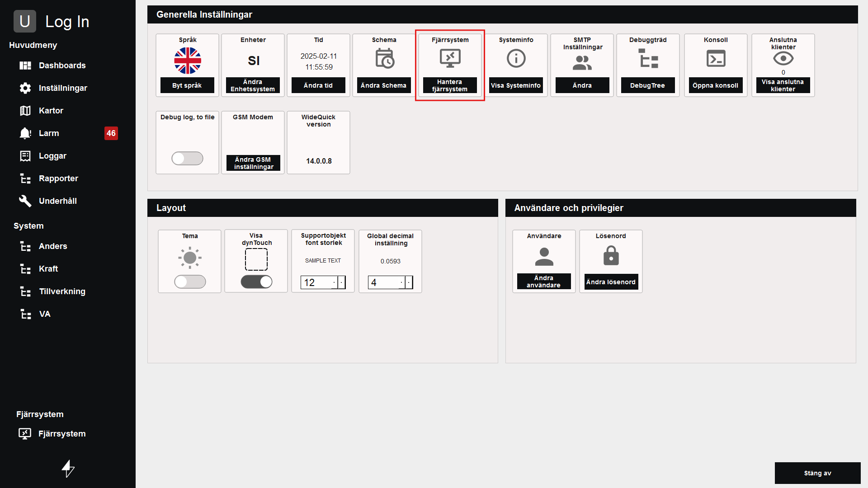Click the Lösenord padlock icon

(611, 256)
